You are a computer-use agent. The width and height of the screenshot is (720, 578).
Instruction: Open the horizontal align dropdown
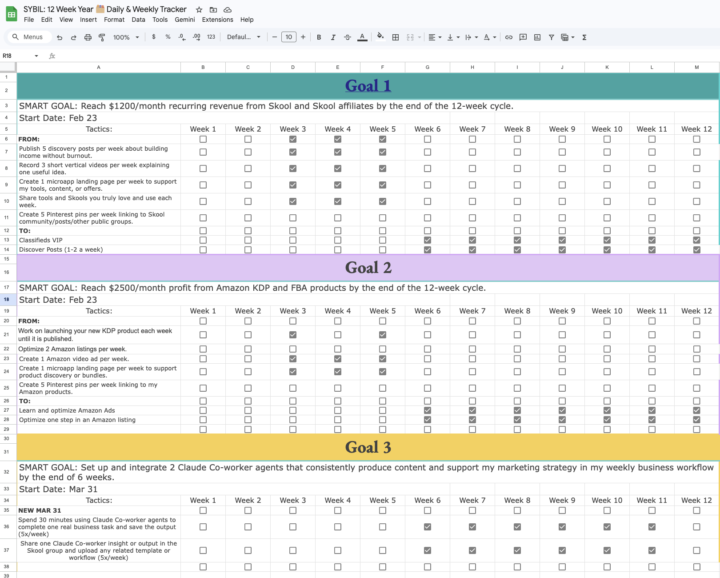[x=434, y=37]
